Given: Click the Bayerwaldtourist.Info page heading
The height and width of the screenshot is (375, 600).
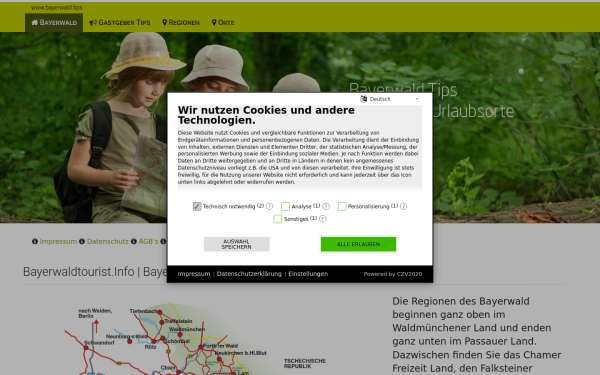Looking at the screenshot, I should 95,272.
